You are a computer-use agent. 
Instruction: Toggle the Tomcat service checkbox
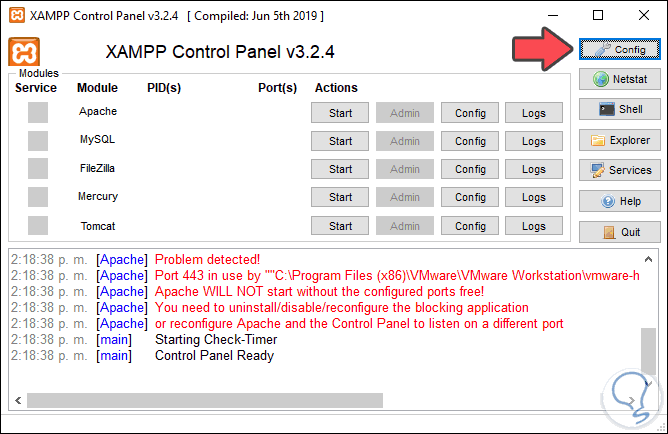38,225
